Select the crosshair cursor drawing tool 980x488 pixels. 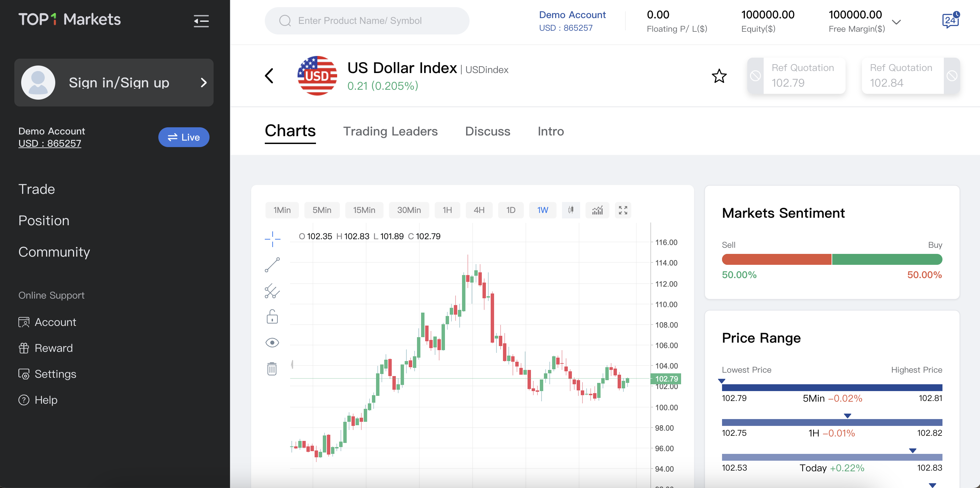(272, 239)
